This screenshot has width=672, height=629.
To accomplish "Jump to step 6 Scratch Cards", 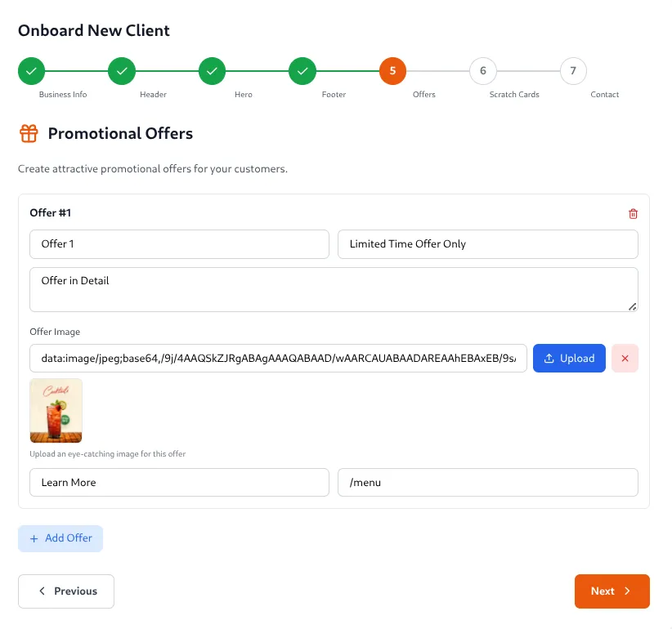I will (483, 71).
